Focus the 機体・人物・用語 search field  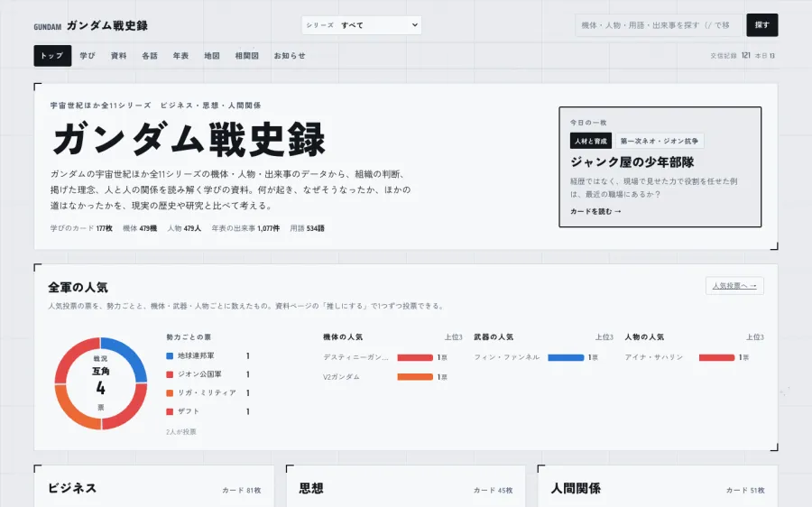tap(659, 25)
